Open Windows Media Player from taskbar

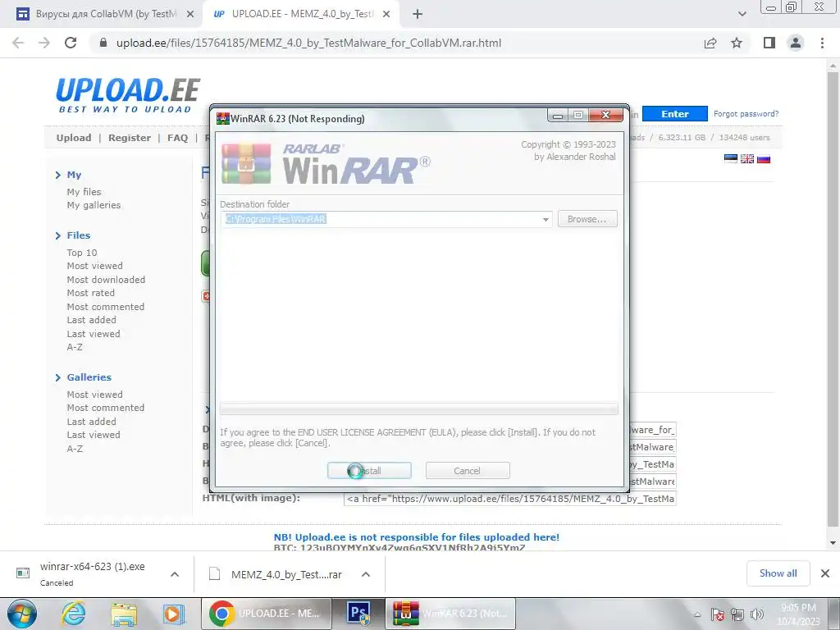(x=174, y=614)
